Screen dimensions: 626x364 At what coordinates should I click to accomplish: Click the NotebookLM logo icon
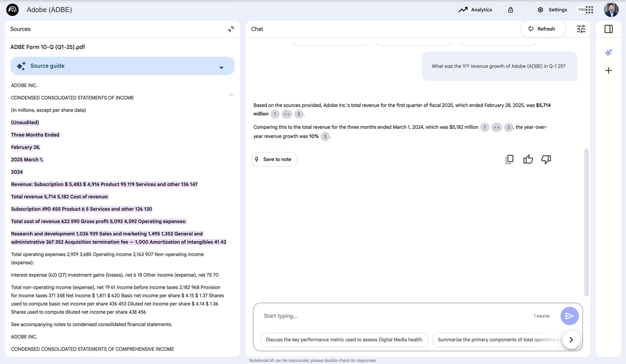click(x=13, y=10)
